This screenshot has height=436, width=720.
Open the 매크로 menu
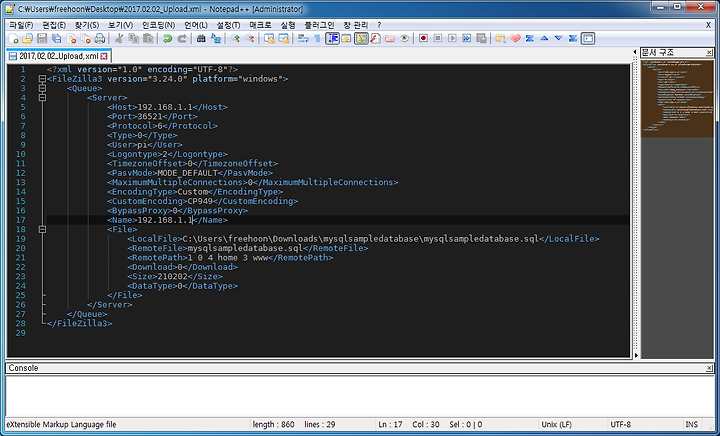tap(260, 25)
